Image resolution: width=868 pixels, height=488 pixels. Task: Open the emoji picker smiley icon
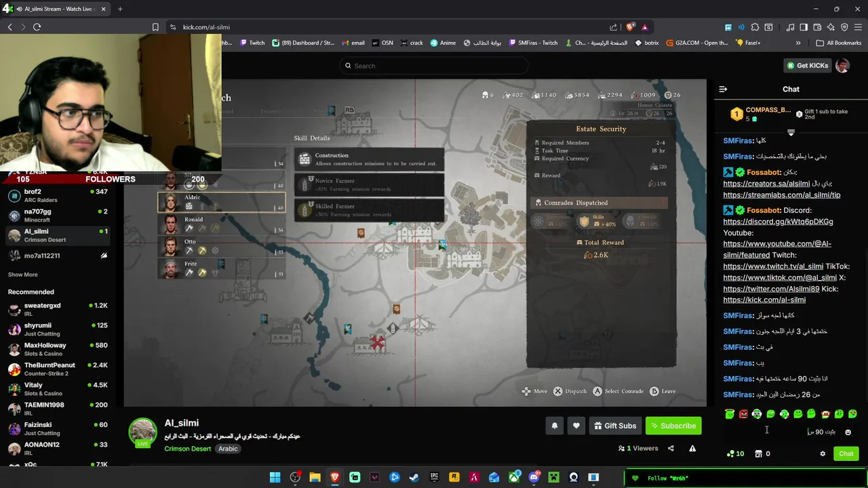point(848,432)
